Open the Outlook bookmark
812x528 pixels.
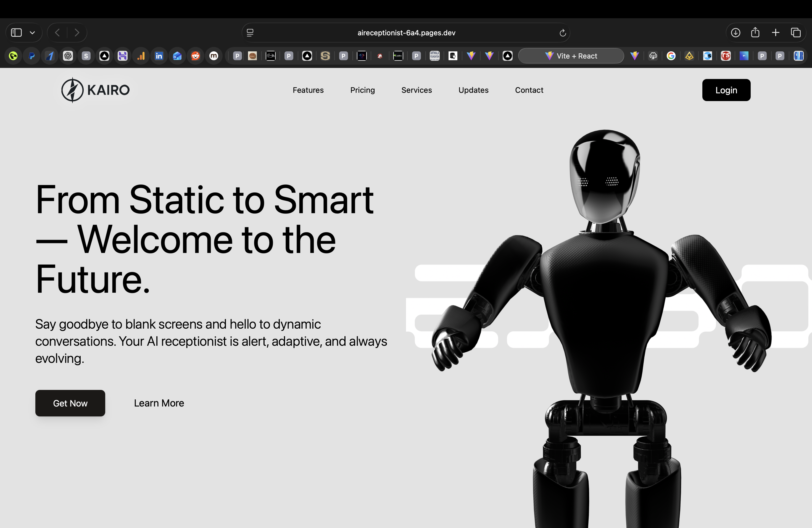[177, 56]
